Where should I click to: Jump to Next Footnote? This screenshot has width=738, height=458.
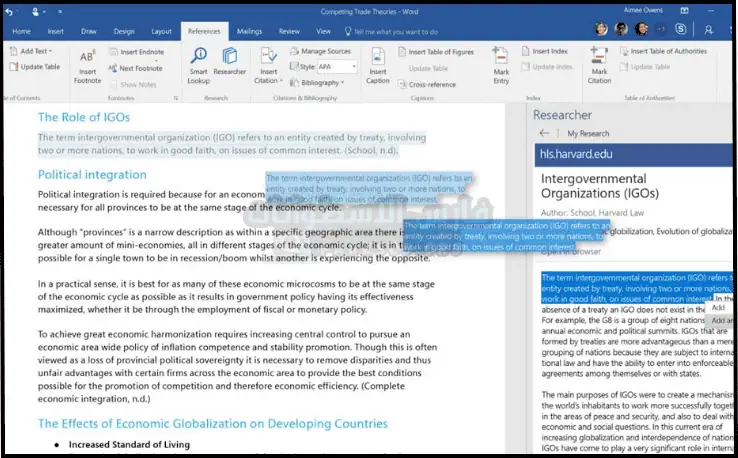[x=140, y=67]
